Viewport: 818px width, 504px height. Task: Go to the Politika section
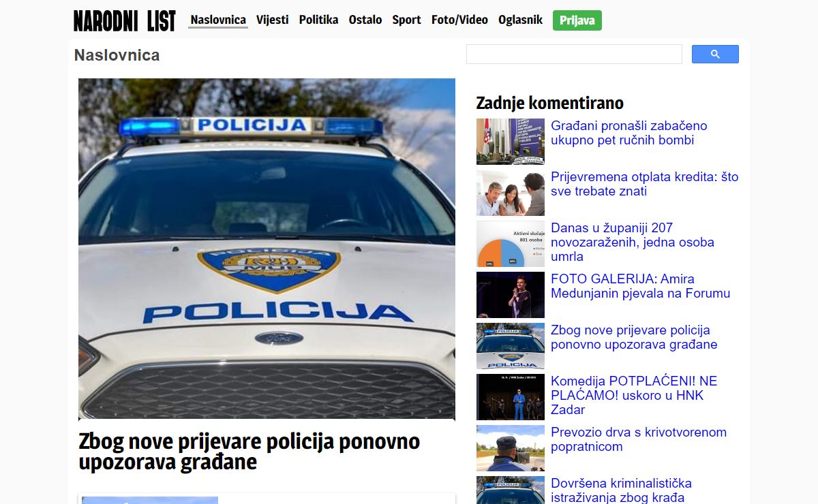[318, 20]
